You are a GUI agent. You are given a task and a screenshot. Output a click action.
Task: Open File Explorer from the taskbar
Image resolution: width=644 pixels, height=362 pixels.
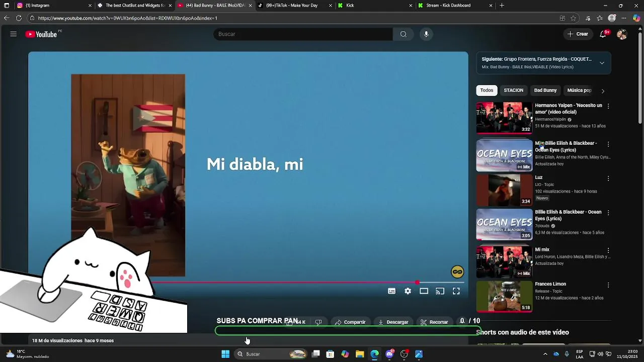click(x=360, y=354)
